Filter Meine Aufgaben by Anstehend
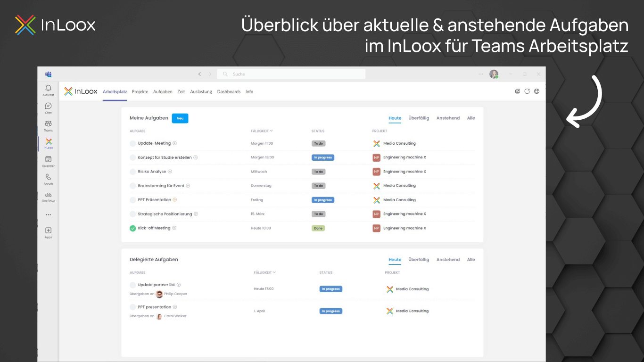The width and height of the screenshot is (644, 362). point(448,118)
